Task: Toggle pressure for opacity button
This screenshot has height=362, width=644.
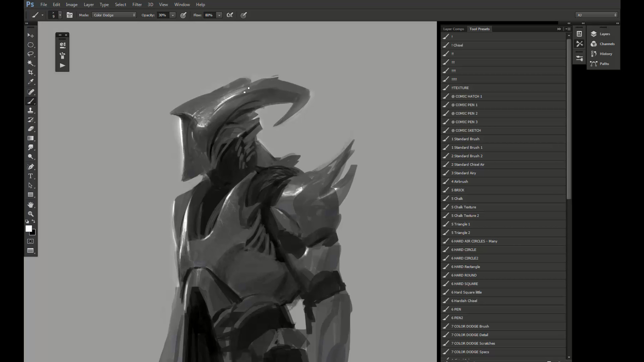Action: 183,15
